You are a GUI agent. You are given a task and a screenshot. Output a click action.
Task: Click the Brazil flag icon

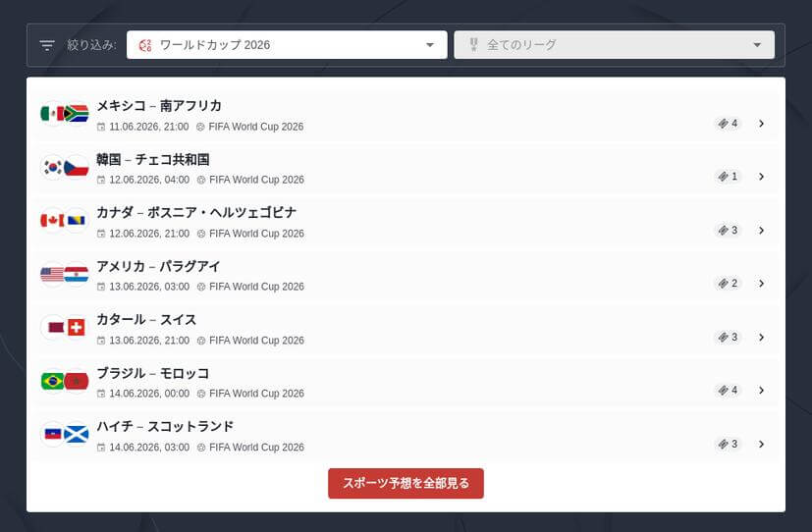52,381
